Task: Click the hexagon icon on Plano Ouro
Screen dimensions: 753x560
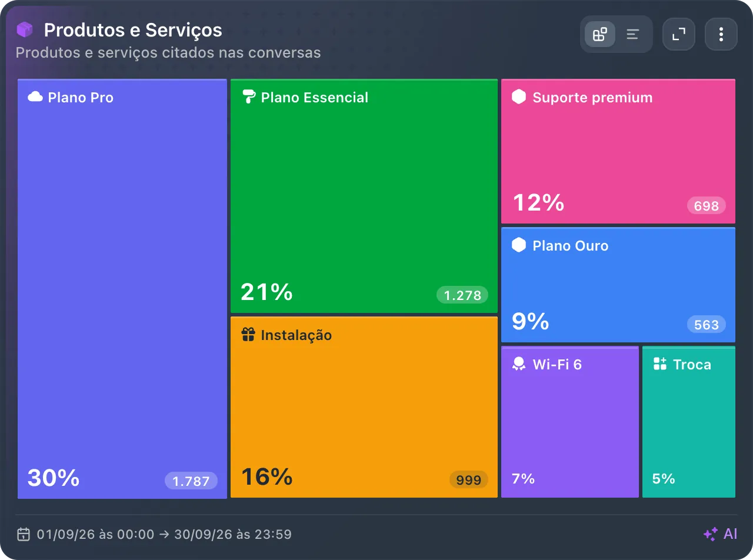Action: coord(519,245)
